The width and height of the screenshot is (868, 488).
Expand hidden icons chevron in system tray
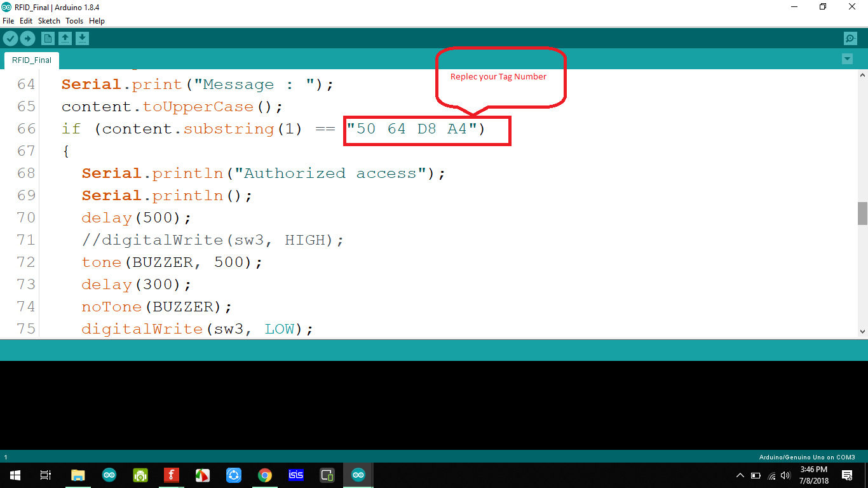740,475
